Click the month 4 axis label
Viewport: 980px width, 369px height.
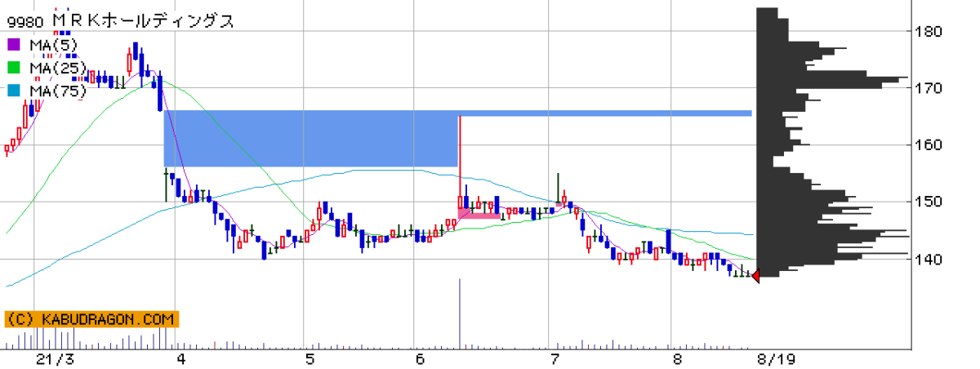point(181,359)
